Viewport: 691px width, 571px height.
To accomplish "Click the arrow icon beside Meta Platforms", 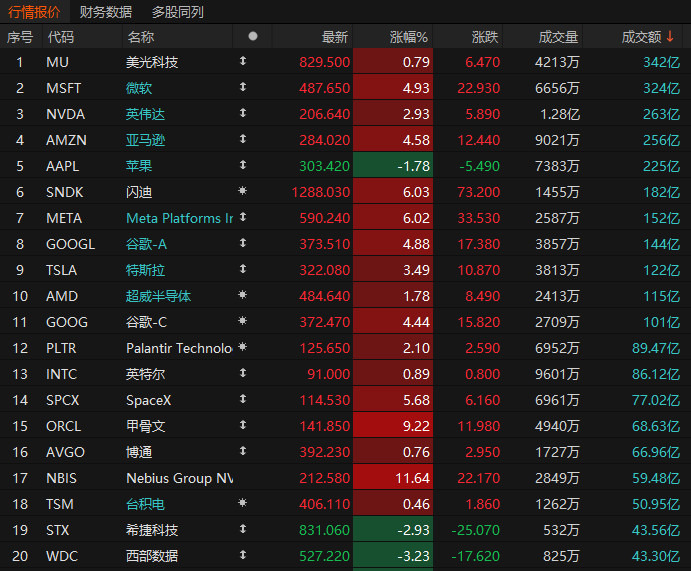I will 243,217.
